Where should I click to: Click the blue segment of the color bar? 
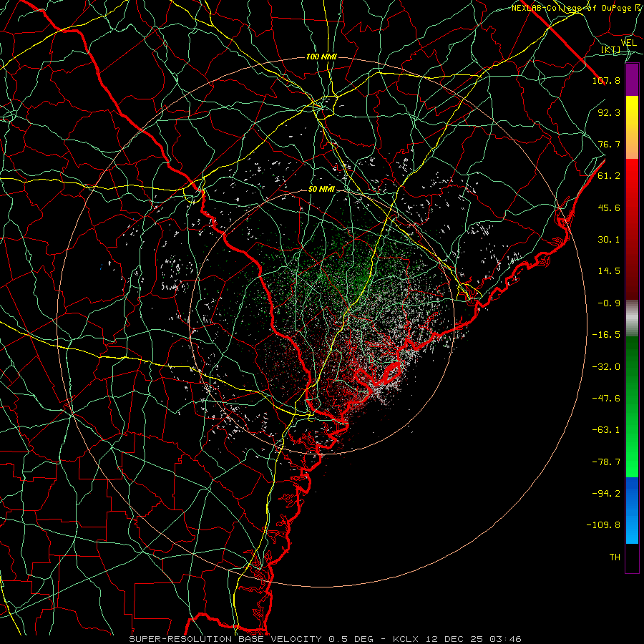click(632, 510)
